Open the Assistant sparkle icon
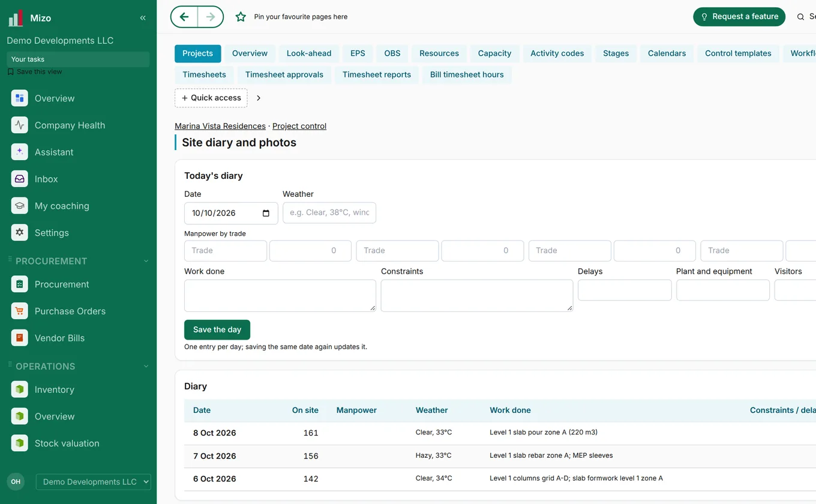 click(x=20, y=152)
